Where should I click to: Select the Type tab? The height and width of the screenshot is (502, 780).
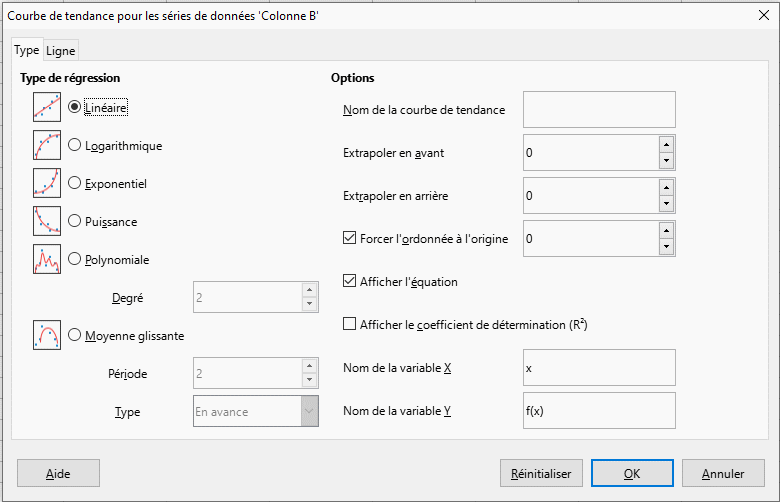27,50
